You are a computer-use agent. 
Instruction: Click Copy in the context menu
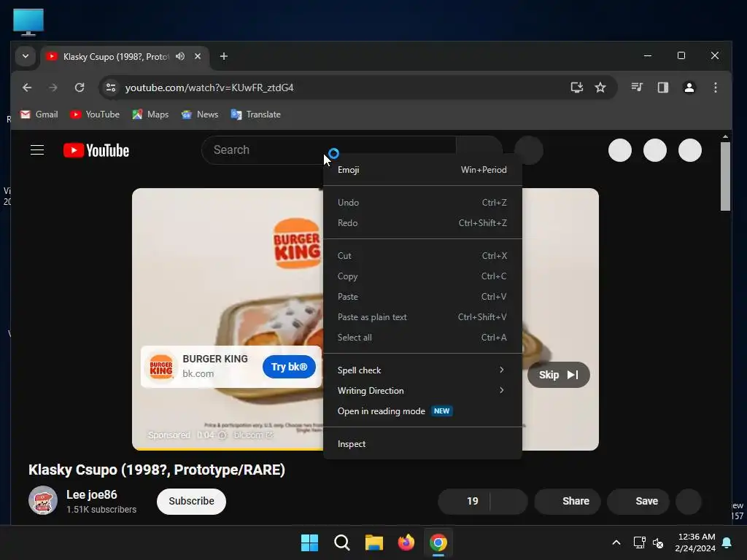point(422,276)
